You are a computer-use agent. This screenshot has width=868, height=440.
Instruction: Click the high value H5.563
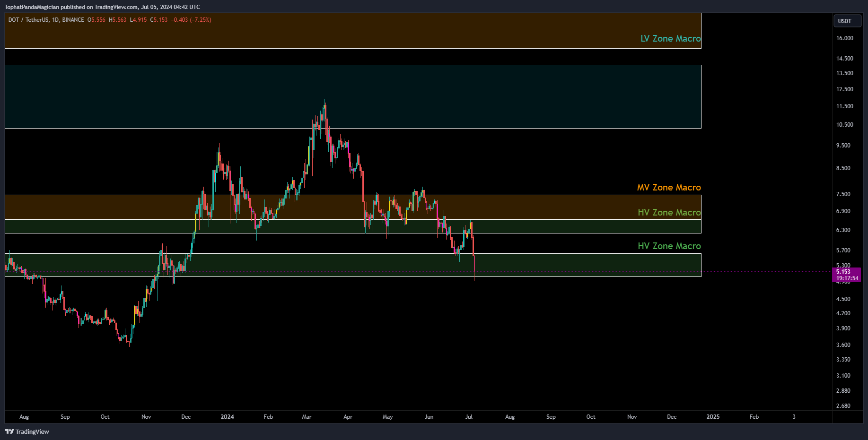pyautogui.click(x=118, y=20)
